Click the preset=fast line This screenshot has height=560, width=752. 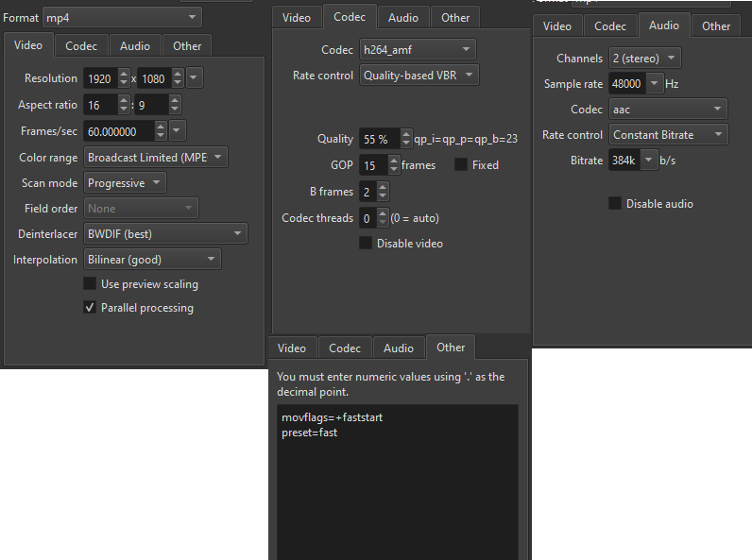tap(309, 433)
